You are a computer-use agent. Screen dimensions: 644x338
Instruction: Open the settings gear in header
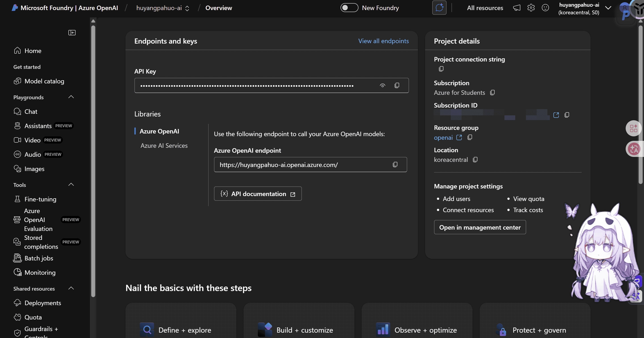pos(531,8)
